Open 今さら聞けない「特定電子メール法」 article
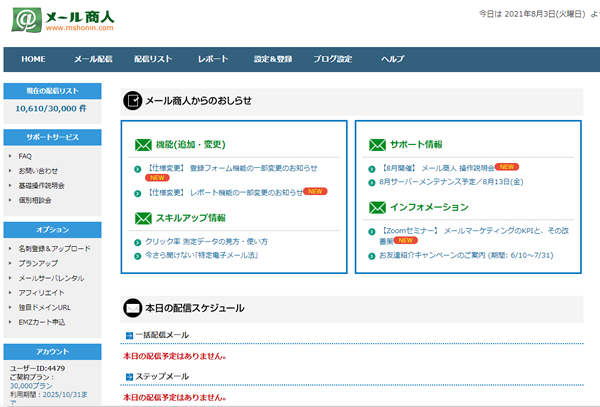Screen dimensions: 600x407 (x=202, y=255)
